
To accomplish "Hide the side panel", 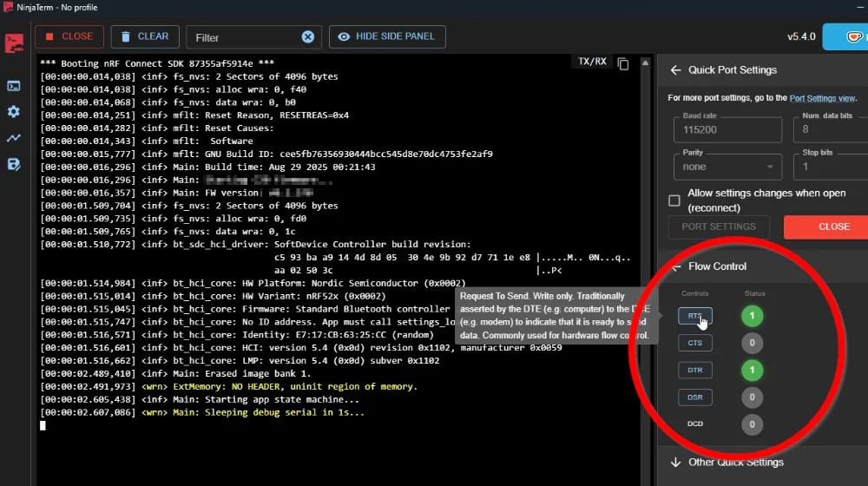I will point(388,36).
